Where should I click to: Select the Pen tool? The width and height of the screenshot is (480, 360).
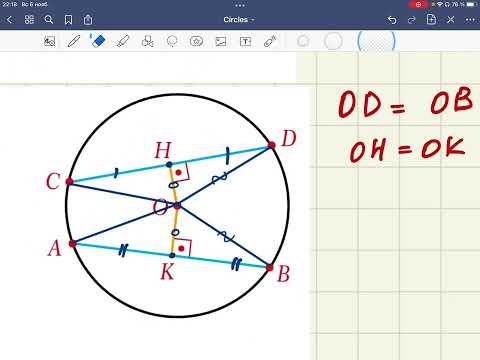[x=74, y=41]
